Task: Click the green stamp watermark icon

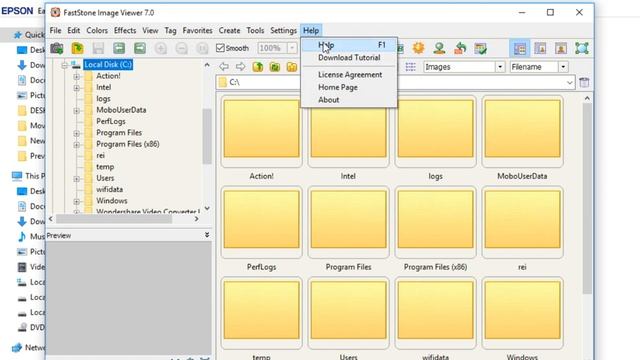Action: tap(439, 48)
